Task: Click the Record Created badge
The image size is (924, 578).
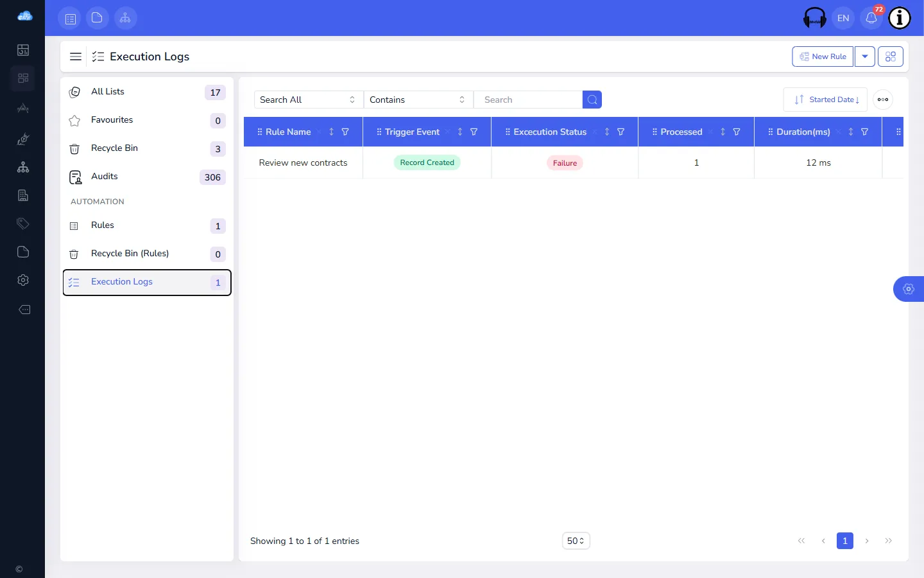Action: [x=427, y=162]
